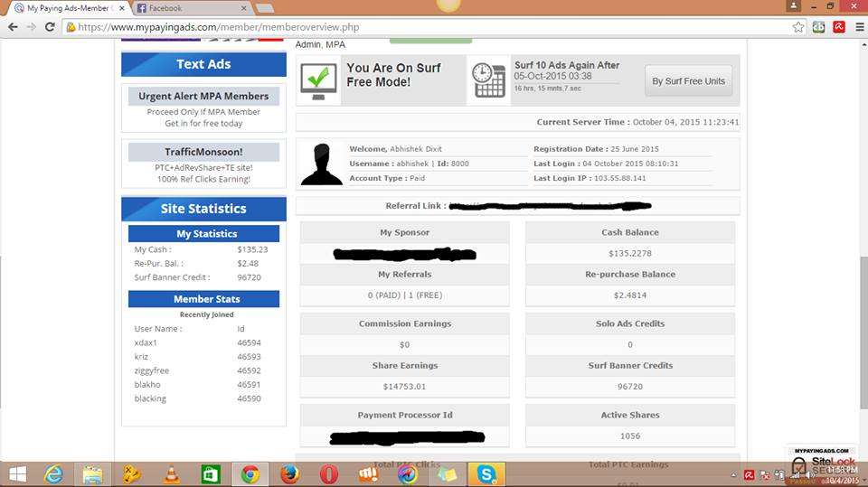Screen dimensions: 868x487
Task: Open VLC media player from the taskbar
Action: (x=172, y=474)
